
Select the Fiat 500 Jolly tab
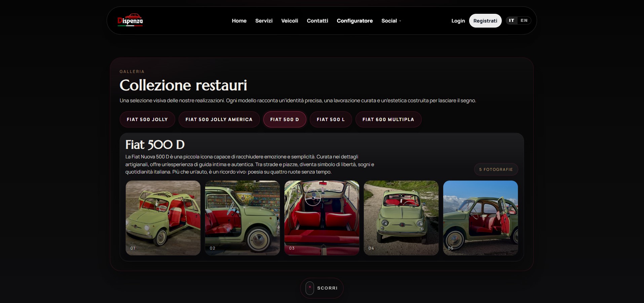click(147, 119)
